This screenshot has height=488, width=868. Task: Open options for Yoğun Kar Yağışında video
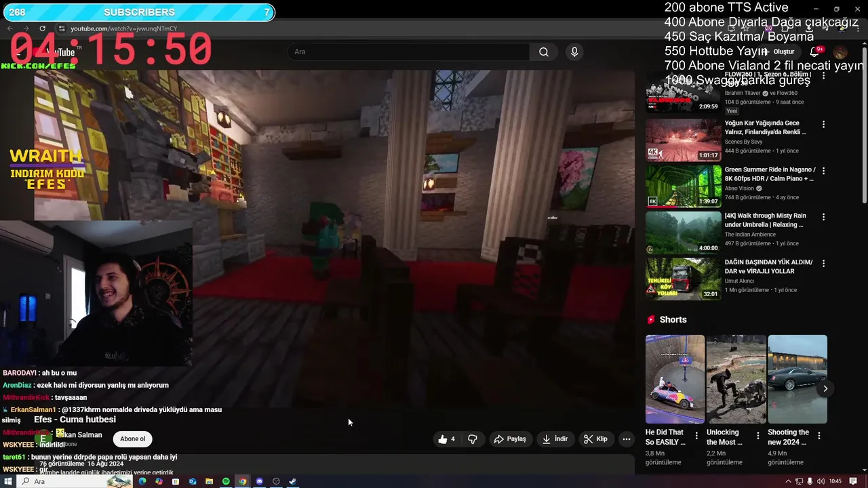pyautogui.click(x=823, y=125)
